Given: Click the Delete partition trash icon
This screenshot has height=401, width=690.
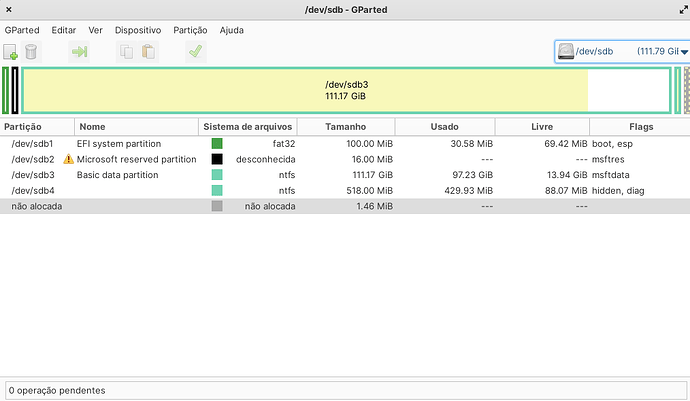Looking at the screenshot, I should coord(31,52).
